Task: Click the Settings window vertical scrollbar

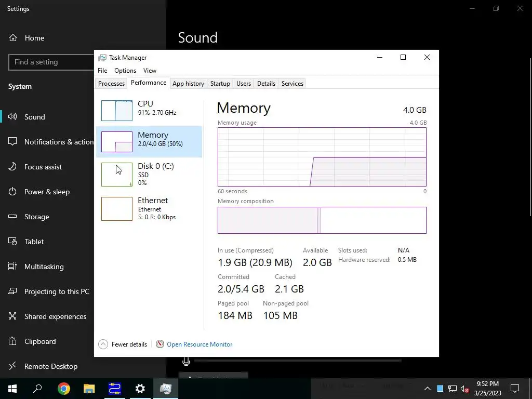Action: pyautogui.click(x=530, y=137)
